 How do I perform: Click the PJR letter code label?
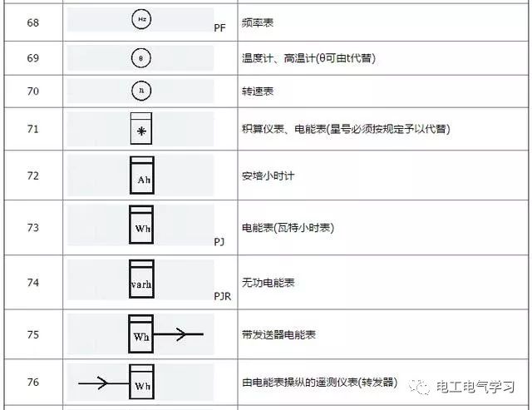pos(223,295)
